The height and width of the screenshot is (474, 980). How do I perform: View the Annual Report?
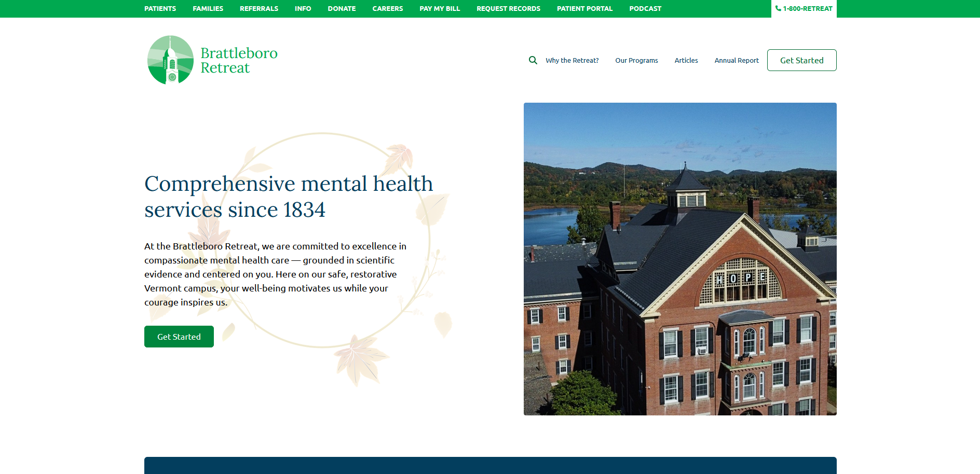click(x=736, y=61)
